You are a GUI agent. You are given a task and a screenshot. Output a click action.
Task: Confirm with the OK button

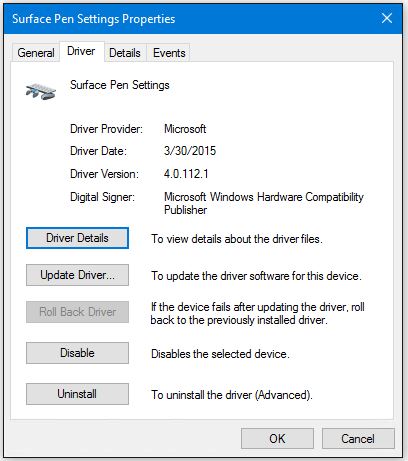[277, 439]
